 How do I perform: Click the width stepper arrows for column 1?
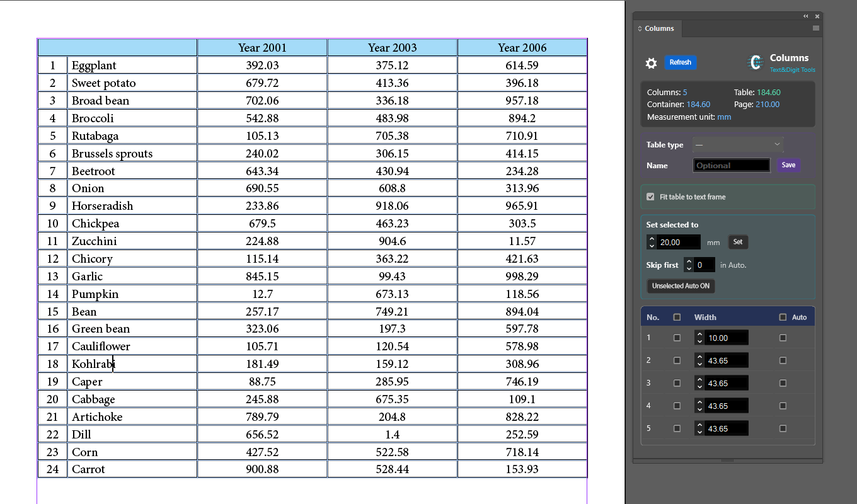(699, 338)
